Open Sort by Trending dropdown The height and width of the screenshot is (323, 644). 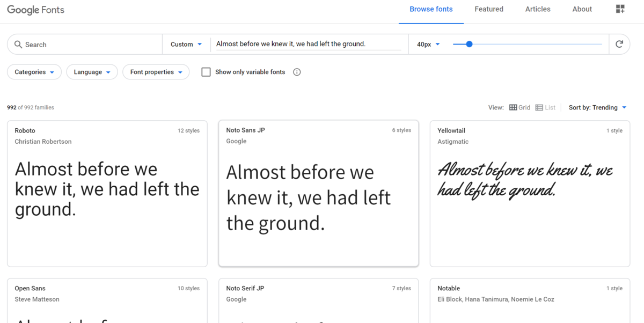(x=597, y=107)
